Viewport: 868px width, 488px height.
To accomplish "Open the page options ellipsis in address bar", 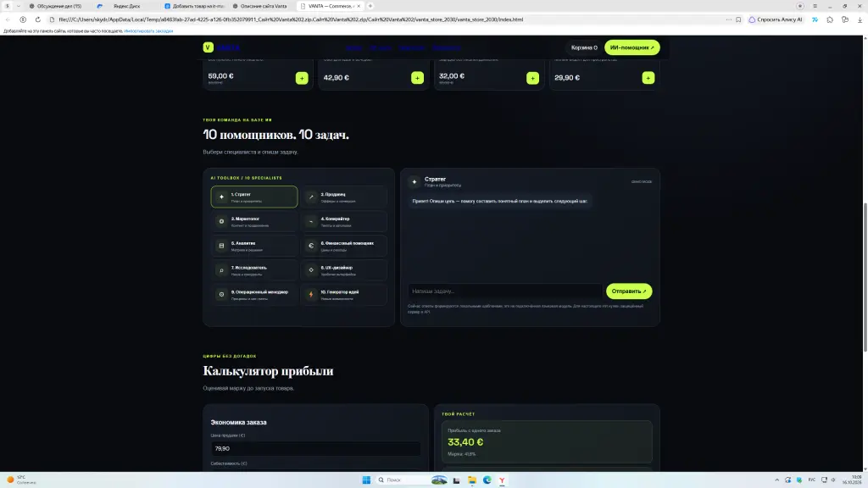I will click(x=728, y=19).
